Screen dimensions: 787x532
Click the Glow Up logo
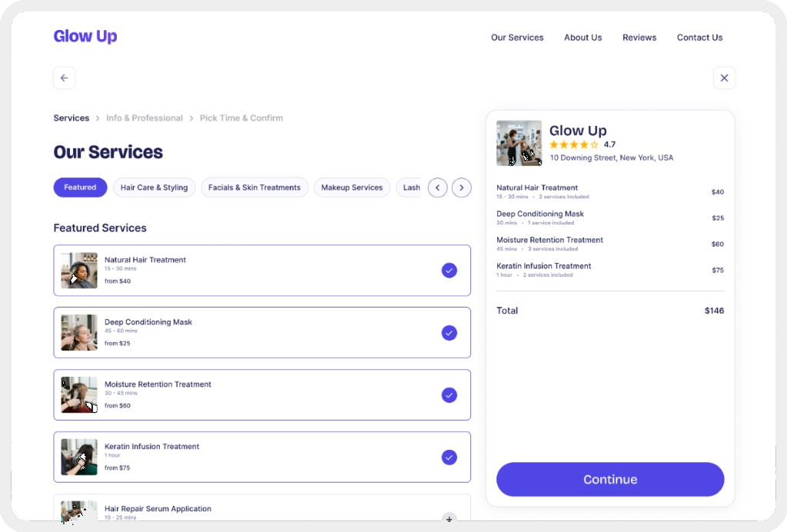click(85, 36)
